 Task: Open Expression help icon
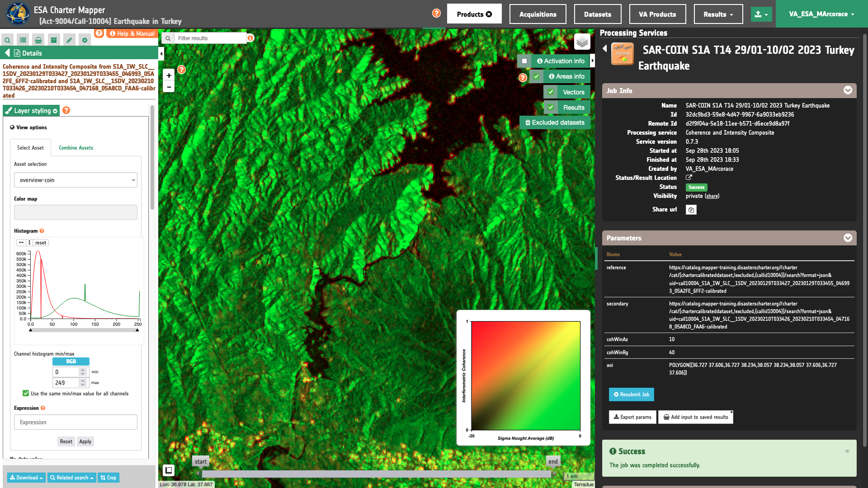pyautogui.click(x=43, y=408)
